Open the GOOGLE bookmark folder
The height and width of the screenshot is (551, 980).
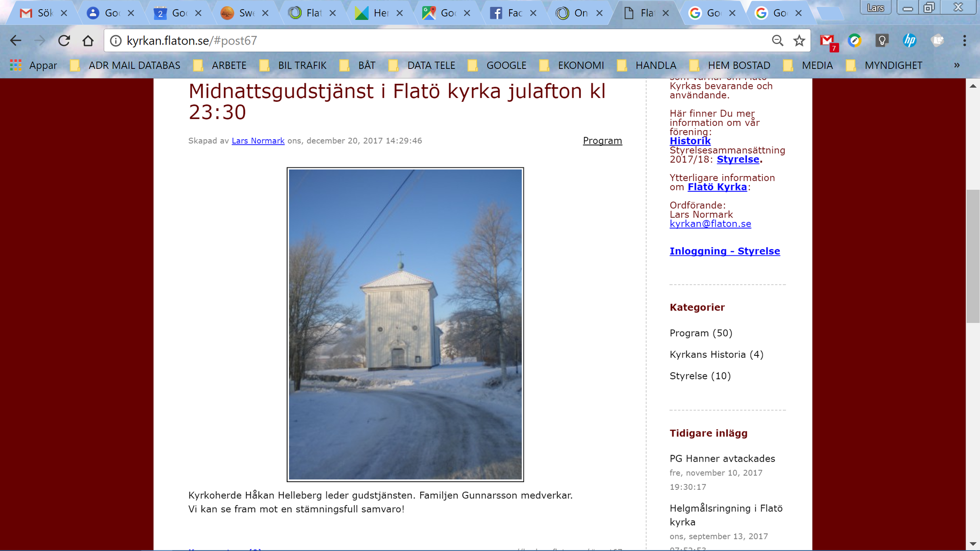coord(497,65)
